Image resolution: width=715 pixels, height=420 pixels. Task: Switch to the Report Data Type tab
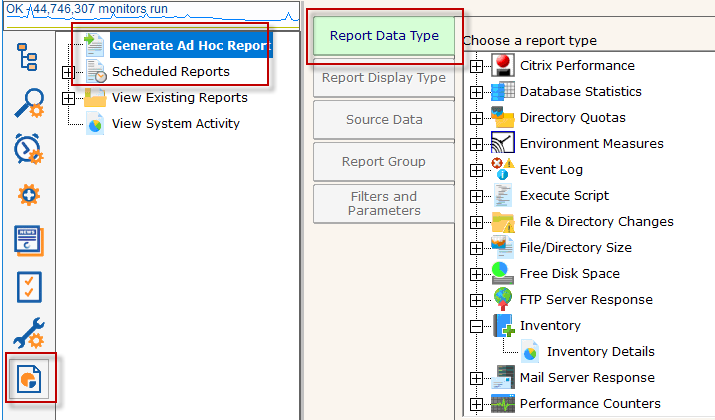[x=384, y=36]
